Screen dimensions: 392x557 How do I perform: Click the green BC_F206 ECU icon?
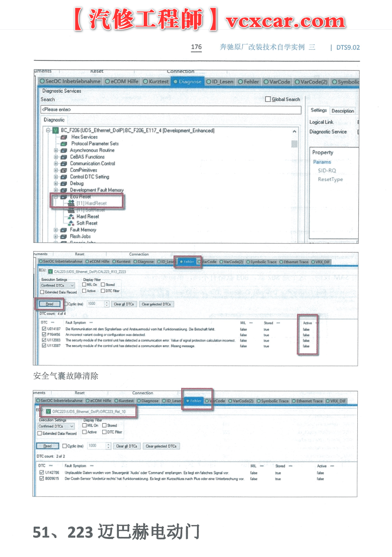click(x=55, y=131)
